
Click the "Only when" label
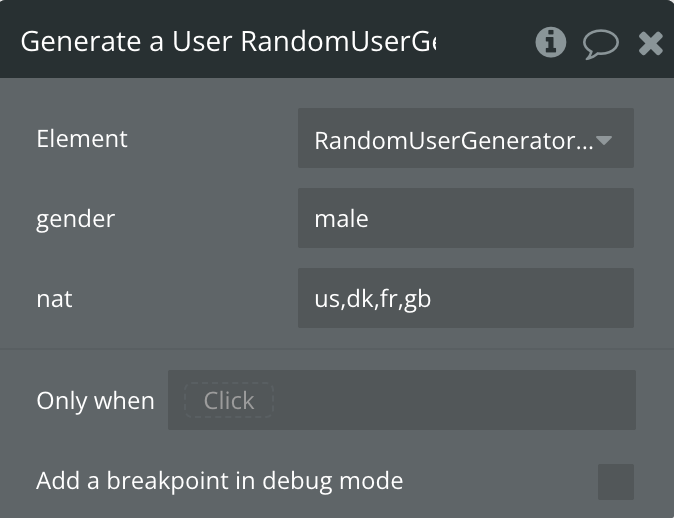95,401
